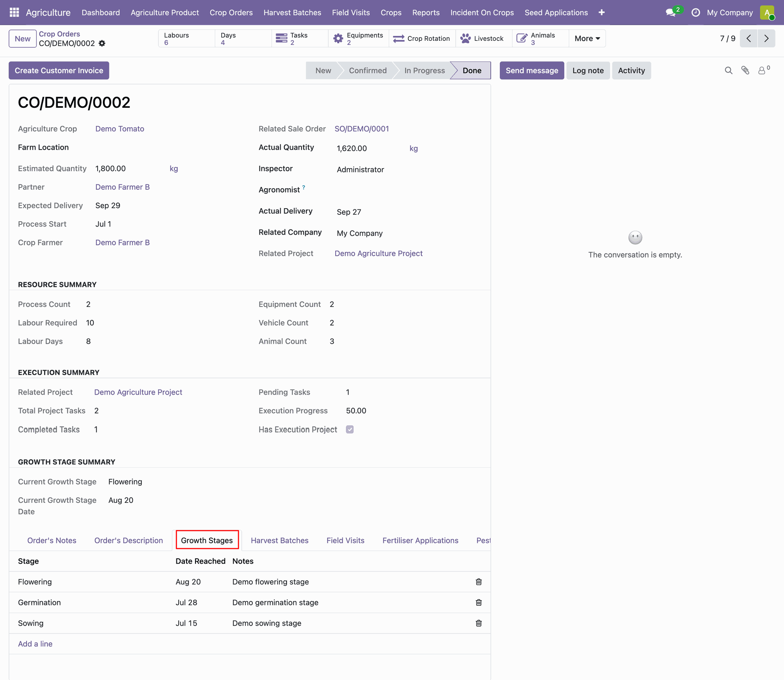Open the Tasks stat button
The image size is (784, 680).
coord(300,38)
